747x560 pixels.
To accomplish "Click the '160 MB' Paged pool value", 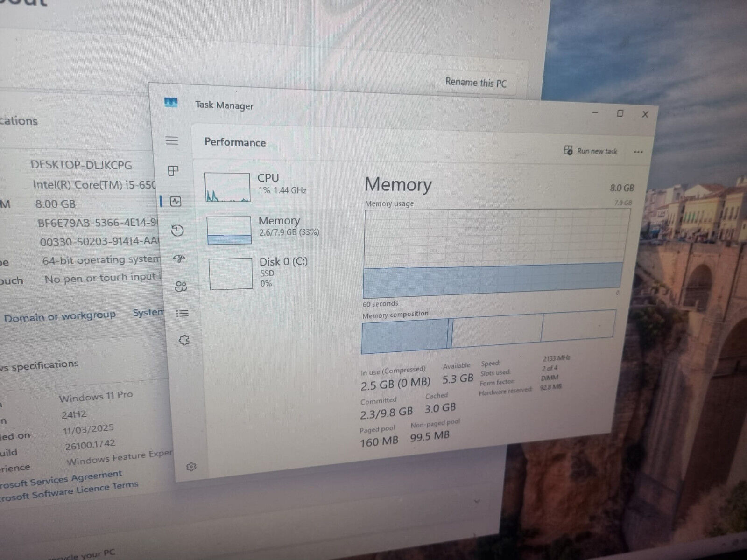I will pyautogui.click(x=379, y=441).
